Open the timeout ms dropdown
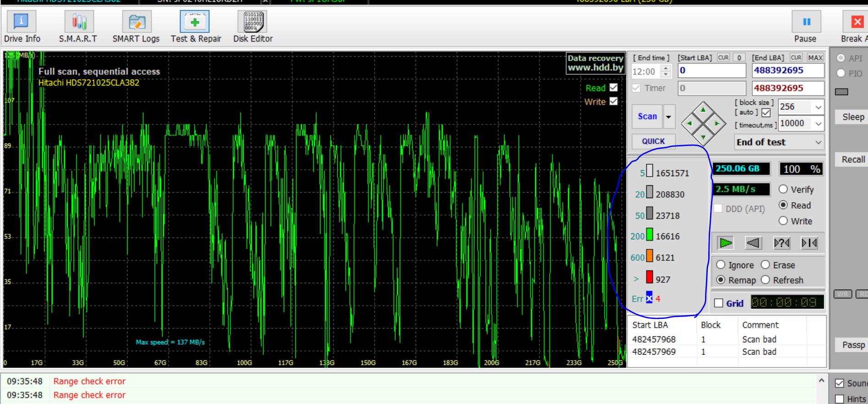868x404 pixels. click(818, 124)
